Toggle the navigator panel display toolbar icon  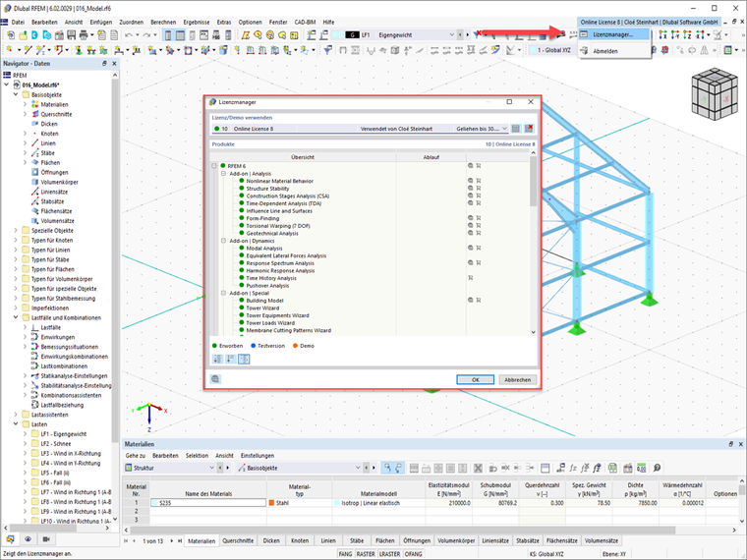click(x=168, y=35)
